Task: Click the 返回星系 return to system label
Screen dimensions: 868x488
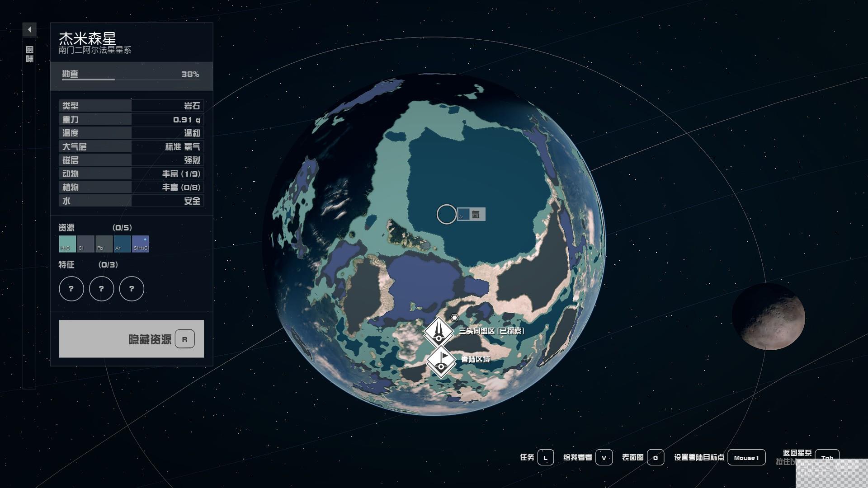Action: click(797, 453)
